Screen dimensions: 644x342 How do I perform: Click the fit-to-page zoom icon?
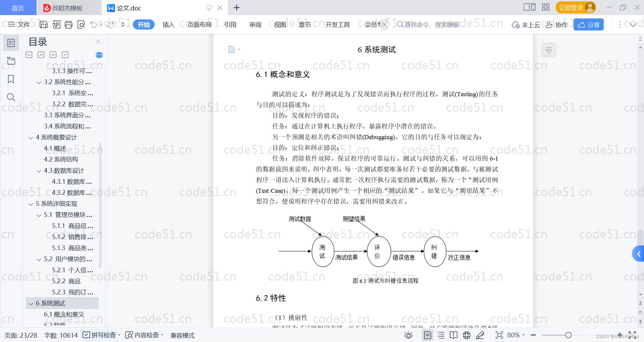(499, 335)
